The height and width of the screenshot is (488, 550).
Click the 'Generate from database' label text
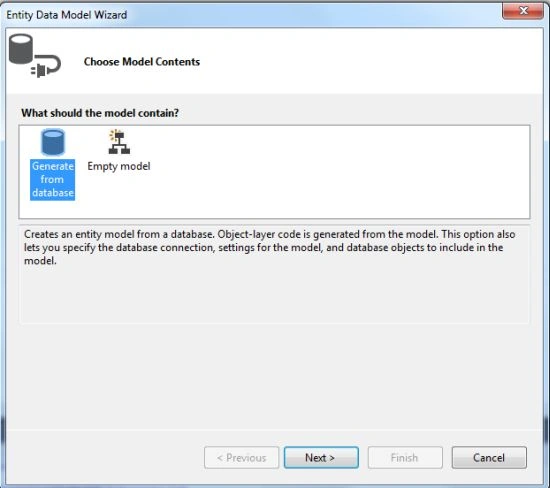click(x=53, y=180)
